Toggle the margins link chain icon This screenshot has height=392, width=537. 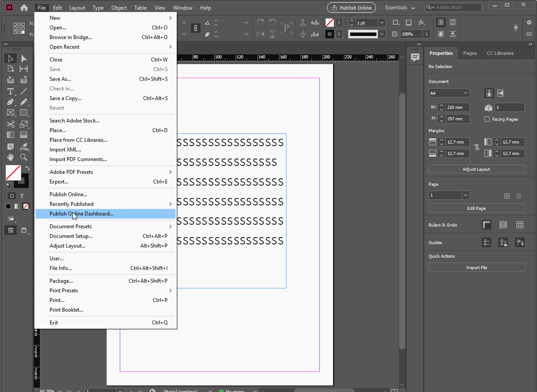(x=477, y=147)
